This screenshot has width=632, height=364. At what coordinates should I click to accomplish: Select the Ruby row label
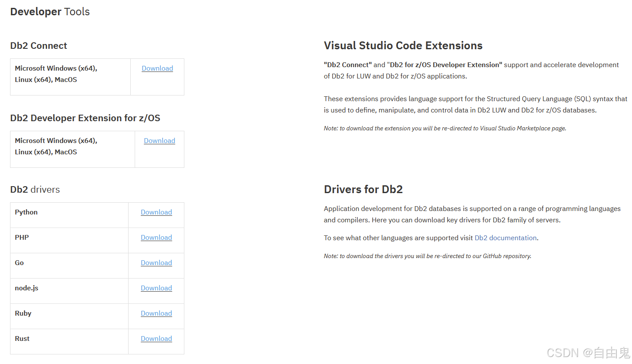pos(23,313)
